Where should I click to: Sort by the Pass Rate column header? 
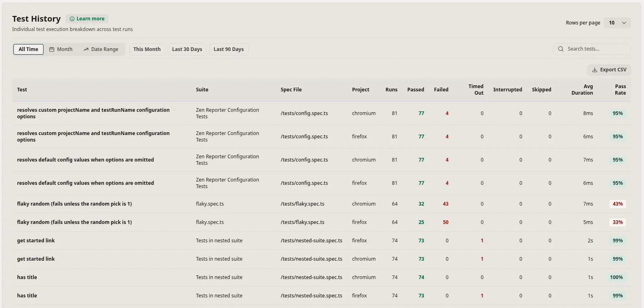[620, 90]
